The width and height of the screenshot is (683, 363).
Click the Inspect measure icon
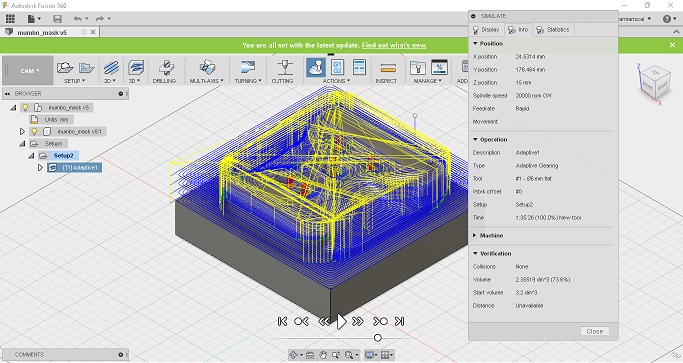388,68
